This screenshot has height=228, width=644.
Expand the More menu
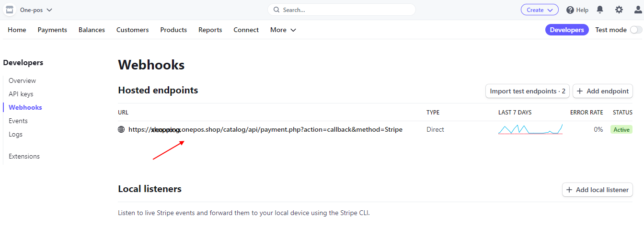[283, 30]
